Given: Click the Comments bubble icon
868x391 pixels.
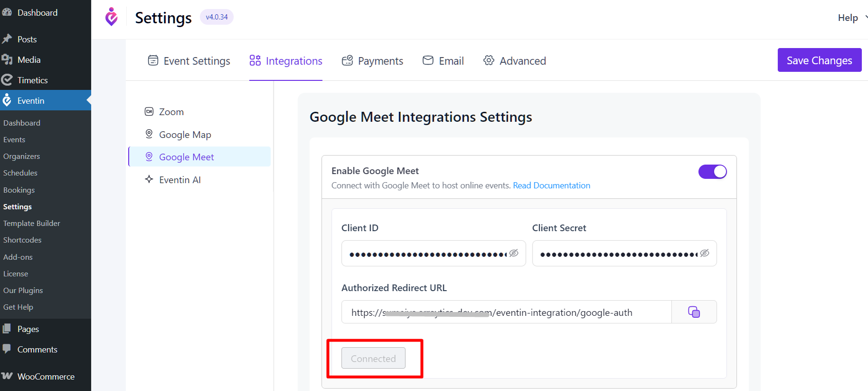Looking at the screenshot, I should pyautogui.click(x=7, y=349).
